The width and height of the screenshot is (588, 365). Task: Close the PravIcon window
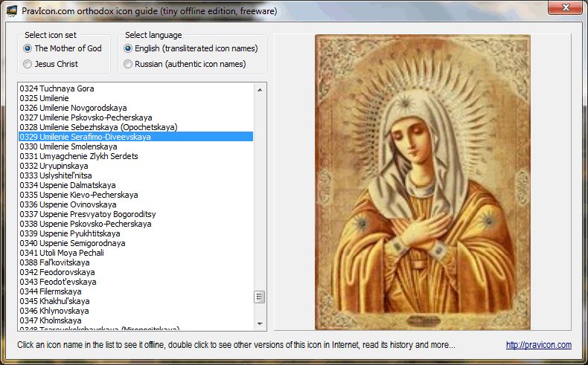pos(566,7)
